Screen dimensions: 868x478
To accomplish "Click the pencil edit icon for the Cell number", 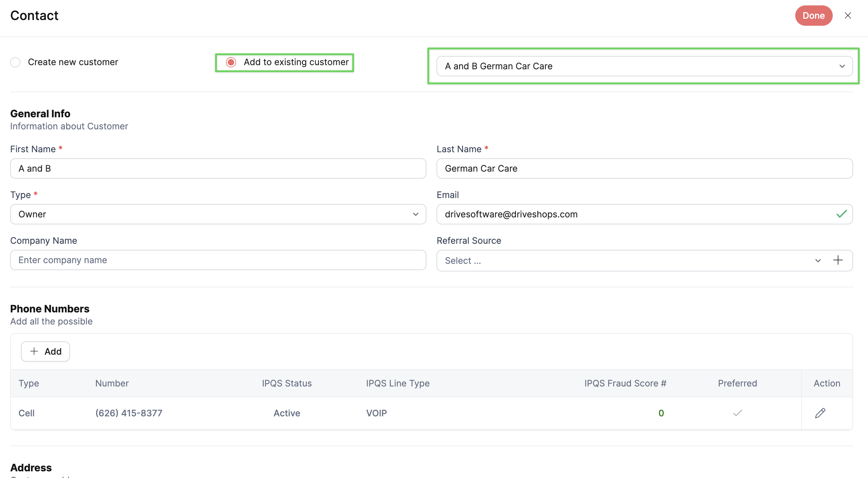I will [x=820, y=413].
